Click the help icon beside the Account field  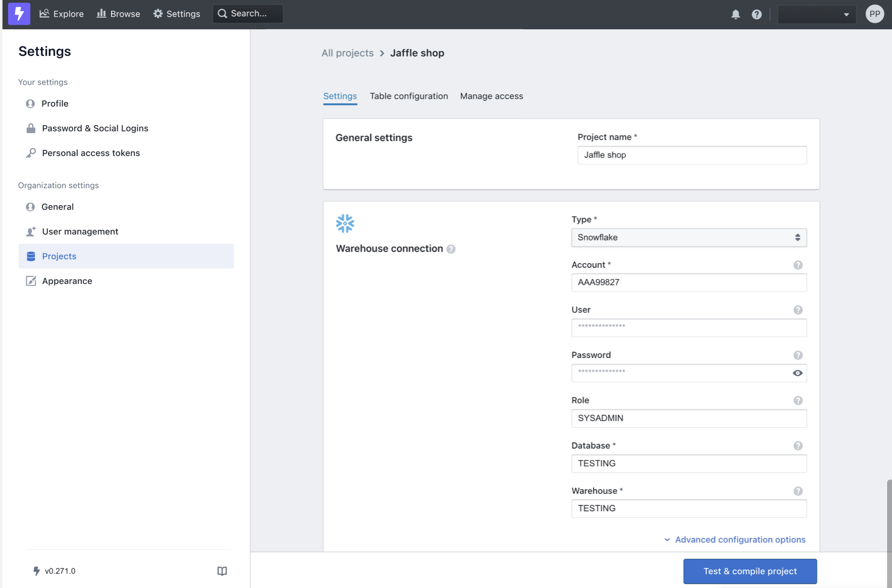pos(798,265)
